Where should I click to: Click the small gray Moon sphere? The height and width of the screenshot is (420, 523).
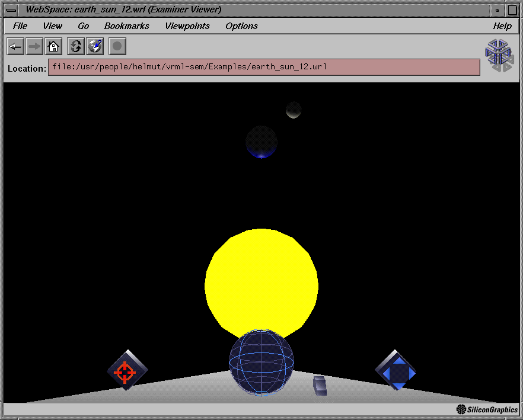[294, 110]
